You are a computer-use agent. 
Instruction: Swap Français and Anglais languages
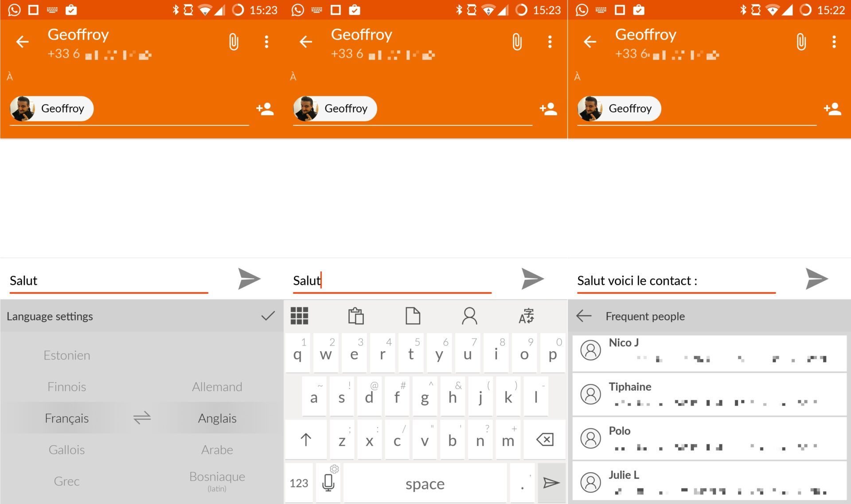click(142, 418)
